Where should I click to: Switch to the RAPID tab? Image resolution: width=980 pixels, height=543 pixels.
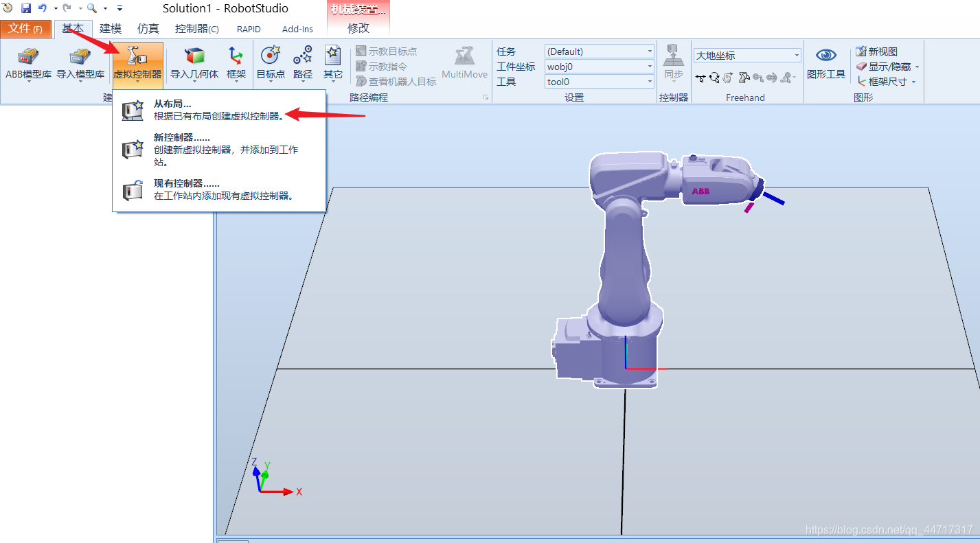(249, 29)
